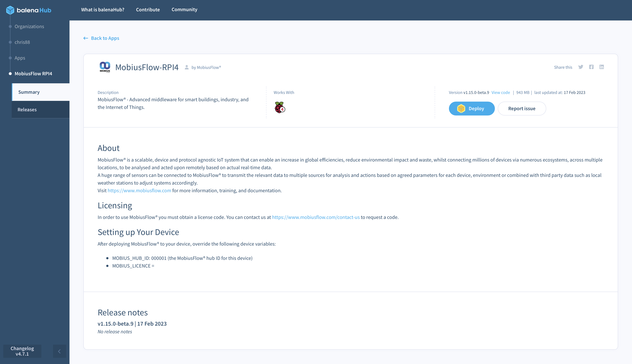Open the Contribute menu item
The image size is (632, 364).
tap(148, 10)
